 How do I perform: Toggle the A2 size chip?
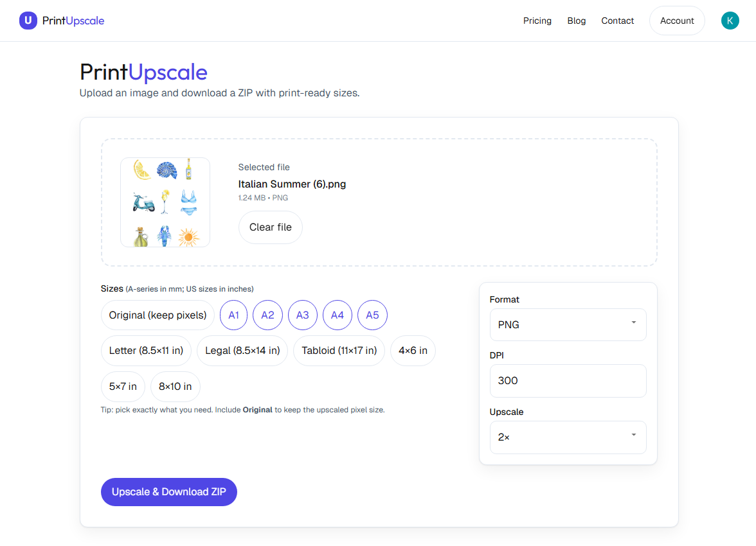(267, 315)
